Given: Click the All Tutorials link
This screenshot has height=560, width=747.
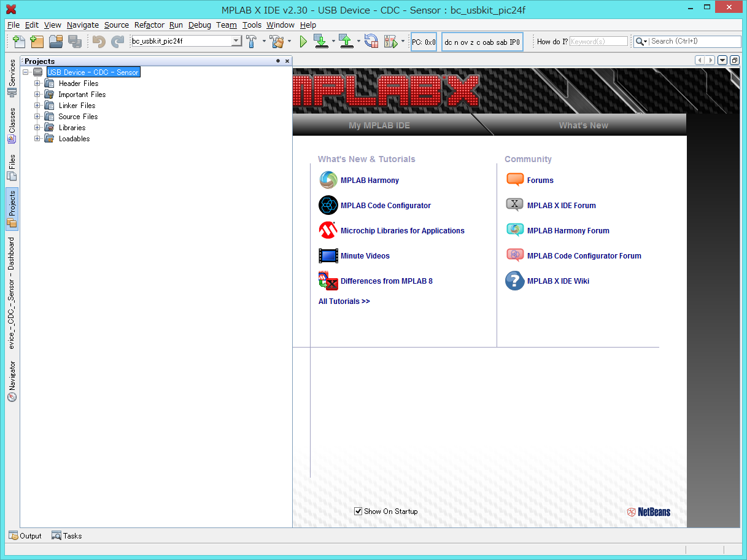Looking at the screenshot, I should [344, 301].
